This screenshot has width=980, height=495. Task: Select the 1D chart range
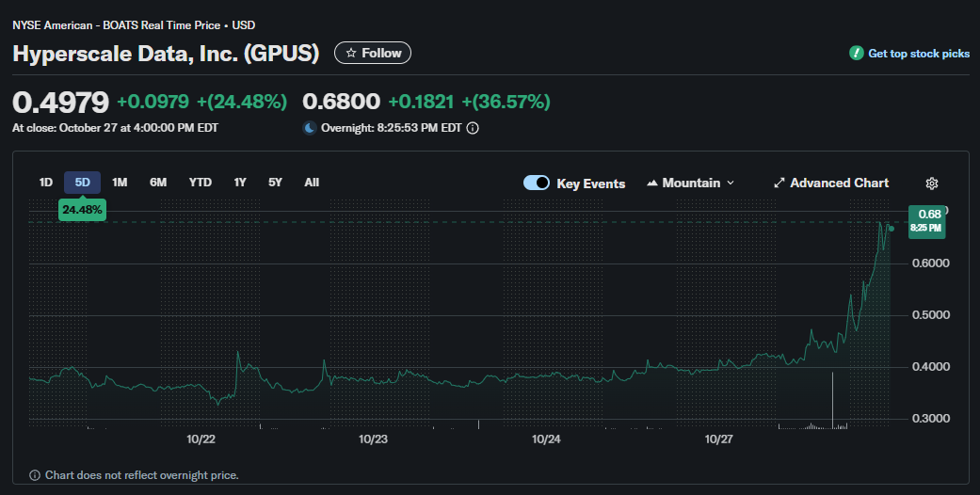pyautogui.click(x=45, y=183)
